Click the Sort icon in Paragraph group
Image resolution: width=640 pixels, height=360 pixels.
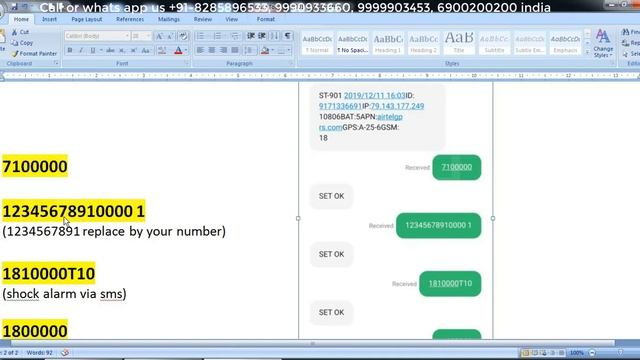(x=274, y=36)
